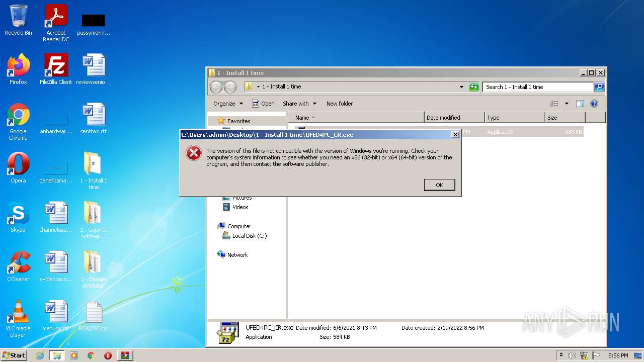Click the Chrome taskbar icon
This screenshot has height=362, width=644.
click(91, 355)
